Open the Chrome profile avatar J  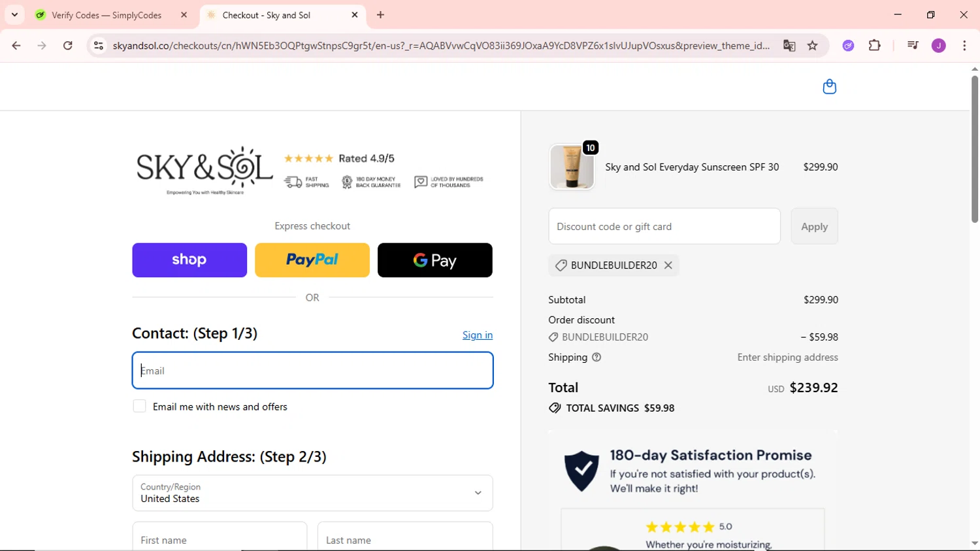pyautogui.click(x=939, y=46)
